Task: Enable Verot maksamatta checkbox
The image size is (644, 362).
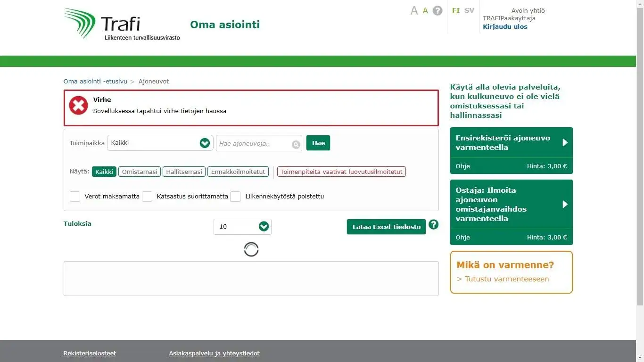Action: 75,197
